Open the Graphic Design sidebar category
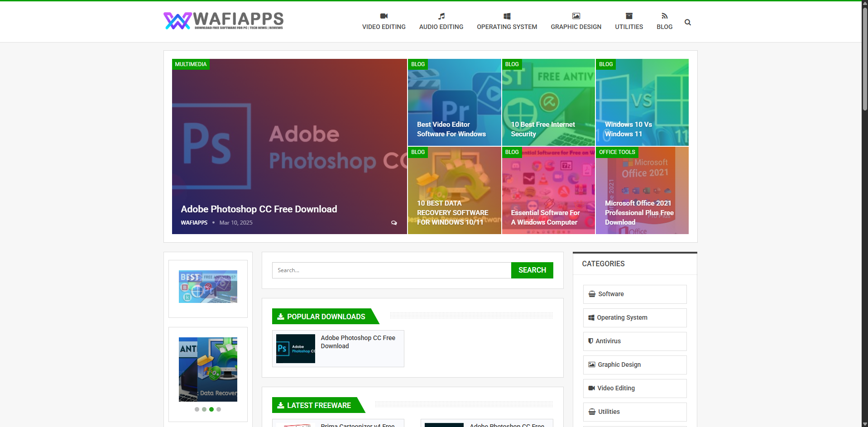The image size is (868, 427). pyautogui.click(x=635, y=365)
